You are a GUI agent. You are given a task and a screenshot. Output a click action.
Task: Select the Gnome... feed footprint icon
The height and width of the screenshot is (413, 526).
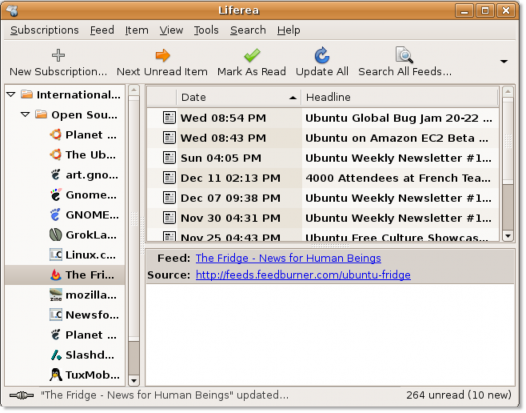(56, 195)
